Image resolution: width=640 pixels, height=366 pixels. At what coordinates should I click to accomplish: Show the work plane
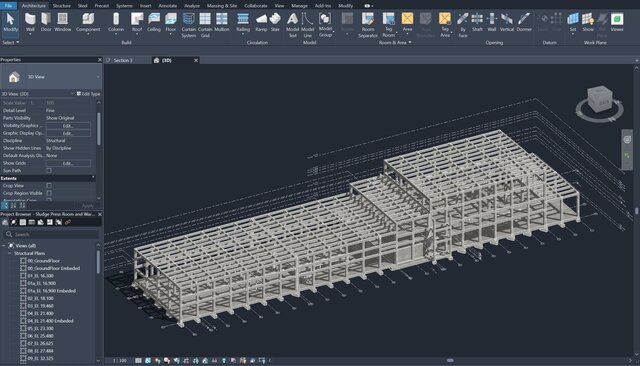point(588,22)
